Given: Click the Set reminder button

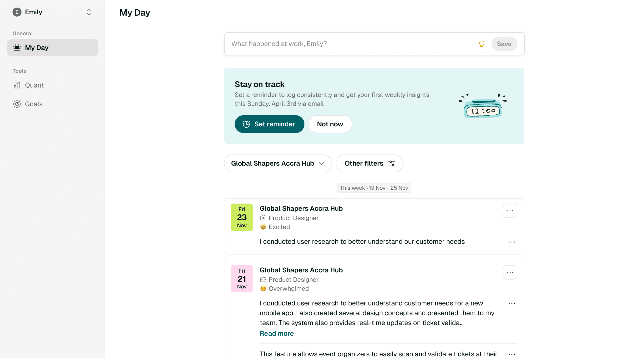Looking at the screenshot, I should click(x=269, y=124).
